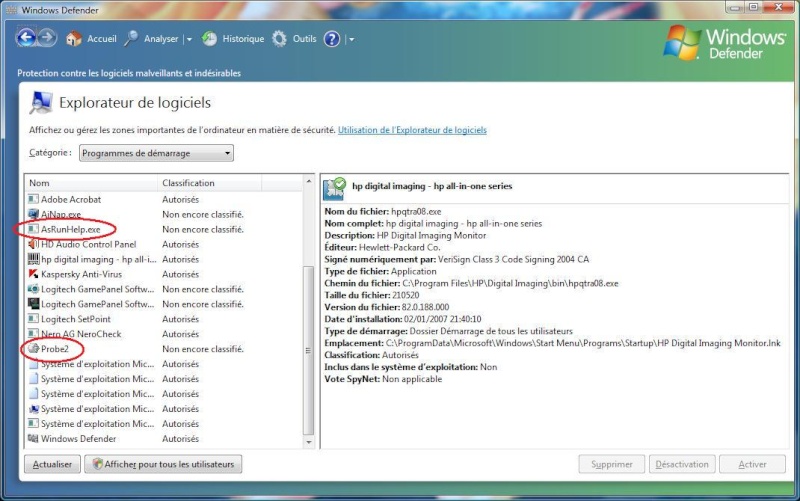This screenshot has width=800, height=501.
Task: Click the Logitech SetPoint entry name
Action: 76,319
